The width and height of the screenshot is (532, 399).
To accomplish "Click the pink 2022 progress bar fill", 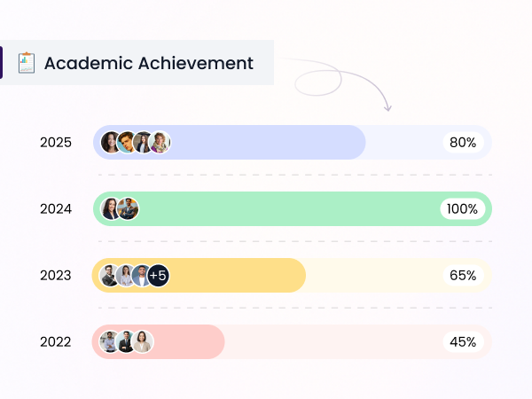I will point(158,341).
